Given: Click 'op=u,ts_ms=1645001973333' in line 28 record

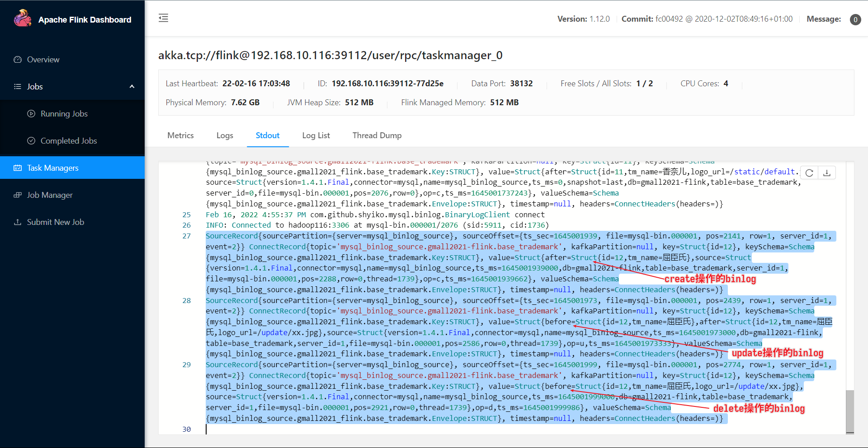Looking at the screenshot, I should coord(619,344).
